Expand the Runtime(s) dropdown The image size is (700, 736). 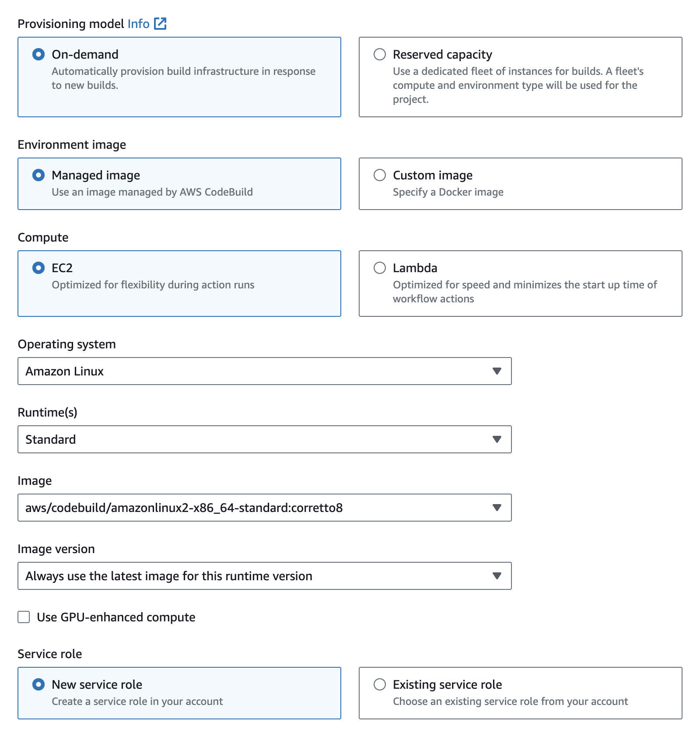[264, 439]
